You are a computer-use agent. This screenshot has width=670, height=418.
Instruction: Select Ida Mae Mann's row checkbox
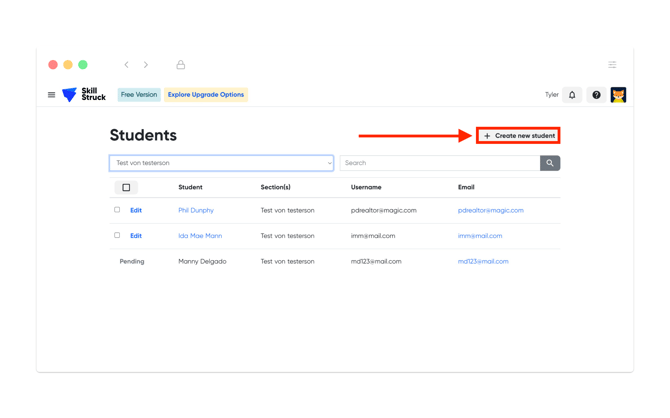point(117,236)
